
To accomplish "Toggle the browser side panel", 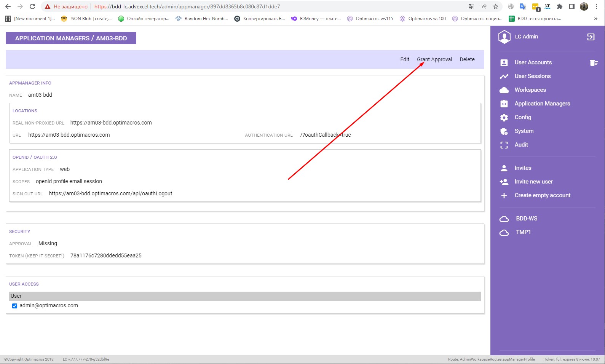I will [572, 6].
